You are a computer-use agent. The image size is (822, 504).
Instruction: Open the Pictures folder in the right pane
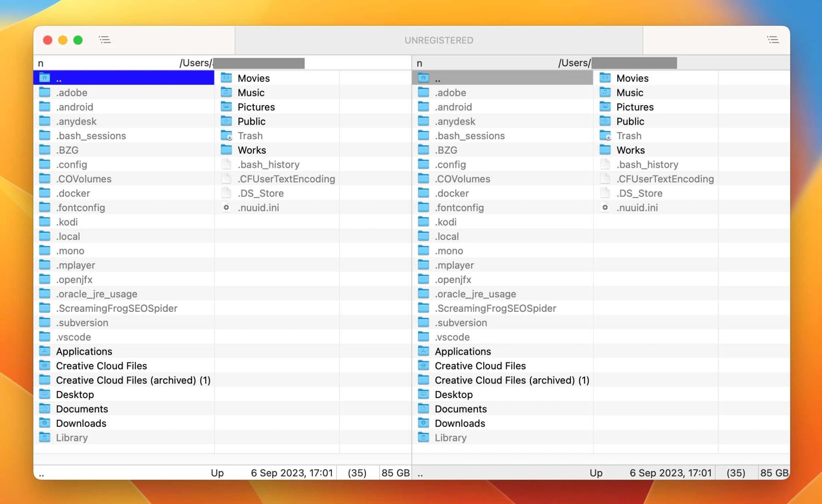point(635,107)
